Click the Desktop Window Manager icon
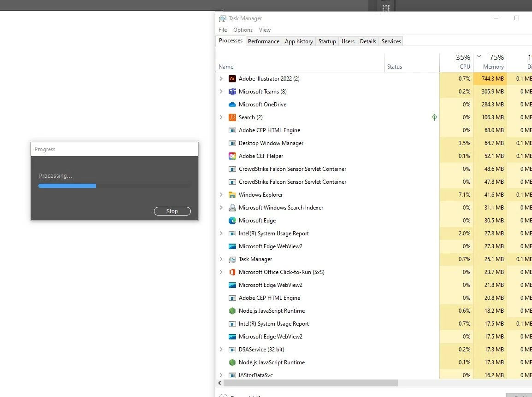The image size is (532, 397). [232, 143]
